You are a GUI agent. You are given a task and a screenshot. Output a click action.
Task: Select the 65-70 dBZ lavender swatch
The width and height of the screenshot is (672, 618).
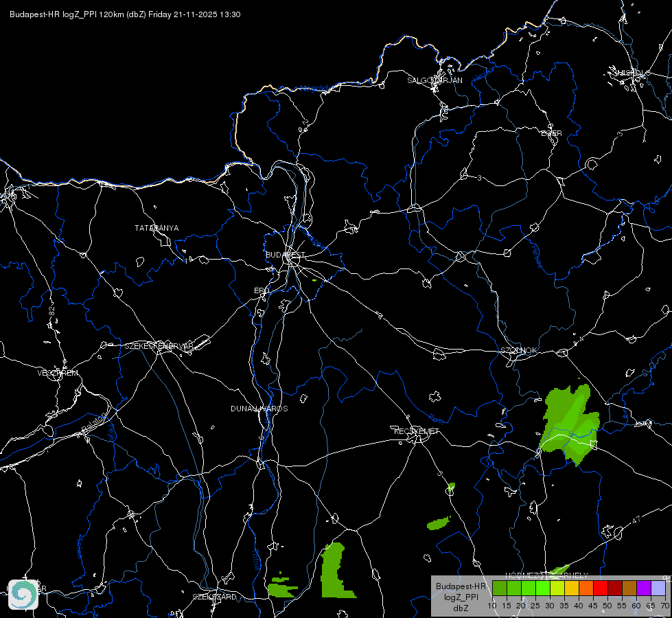tap(658, 588)
